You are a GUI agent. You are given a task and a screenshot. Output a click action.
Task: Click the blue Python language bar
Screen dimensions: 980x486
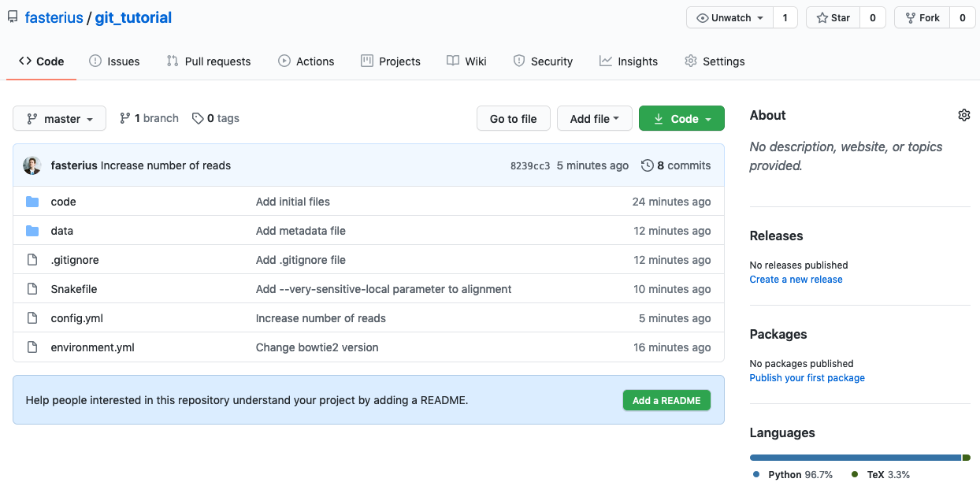(x=856, y=458)
